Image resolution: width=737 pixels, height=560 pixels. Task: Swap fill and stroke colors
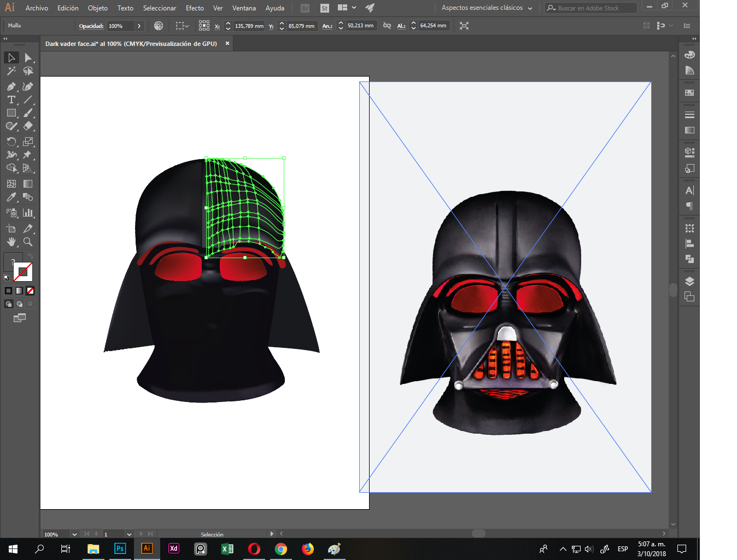[31, 256]
